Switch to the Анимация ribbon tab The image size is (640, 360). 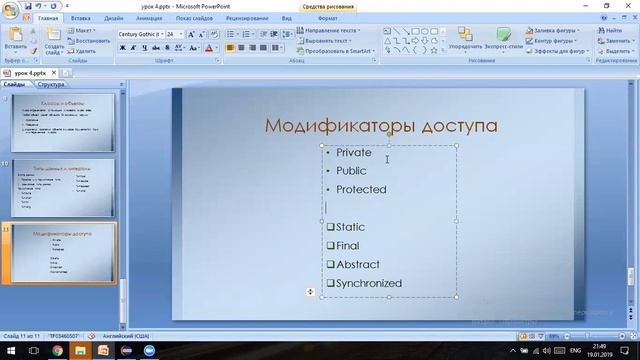coord(149,18)
